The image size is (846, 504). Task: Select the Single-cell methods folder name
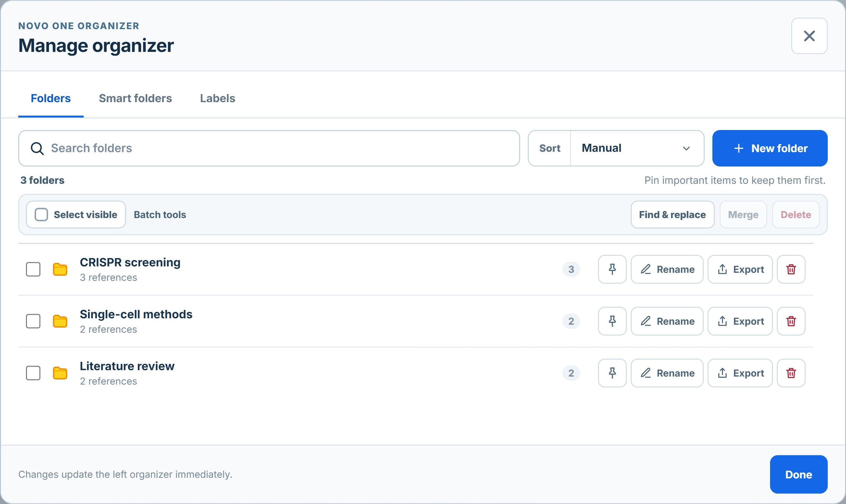[x=136, y=314]
